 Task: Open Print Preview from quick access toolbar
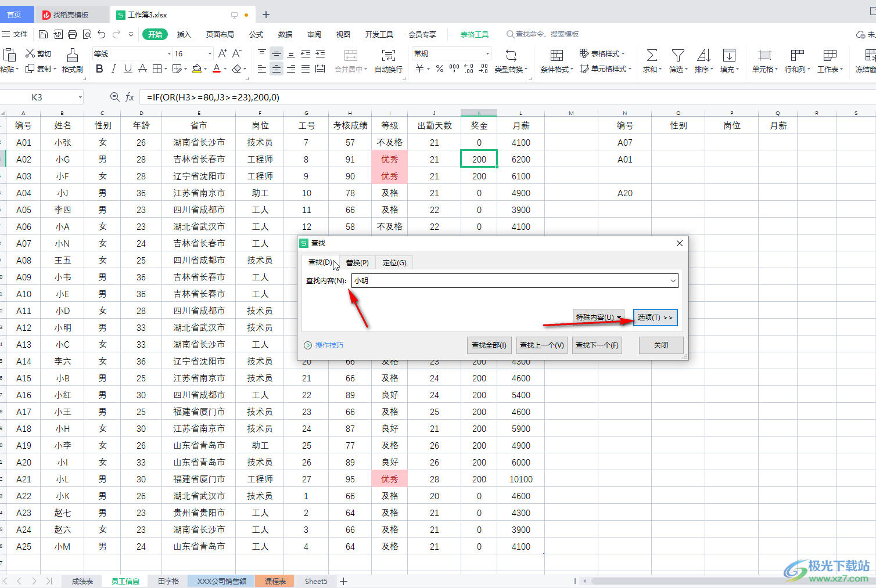(x=87, y=34)
